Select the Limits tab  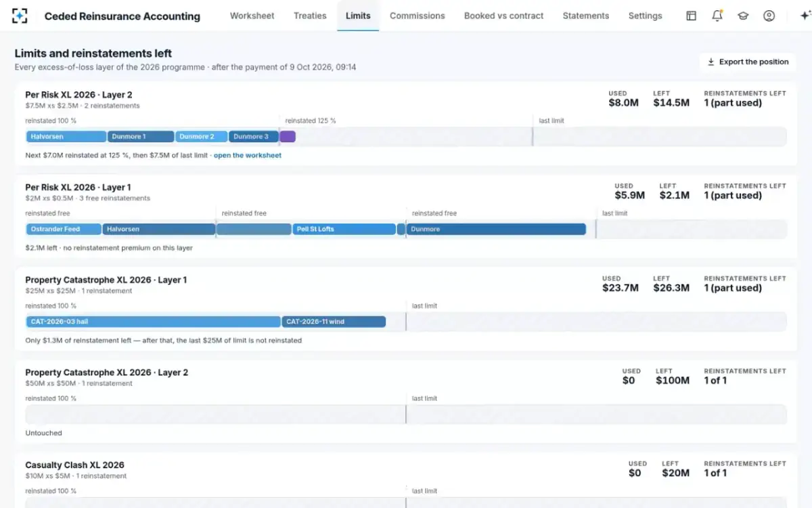pos(358,16)
